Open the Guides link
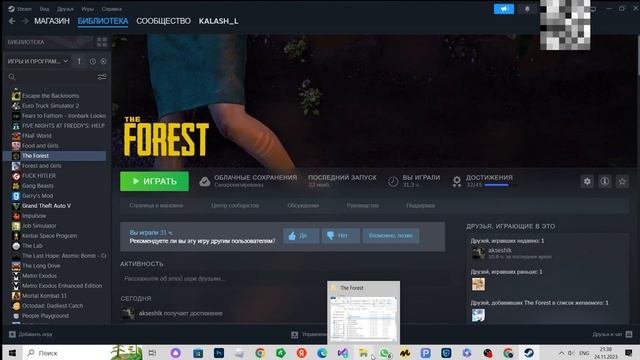Image resolution: width=640 pixels, height=360 pixels. tap(362, 205)
